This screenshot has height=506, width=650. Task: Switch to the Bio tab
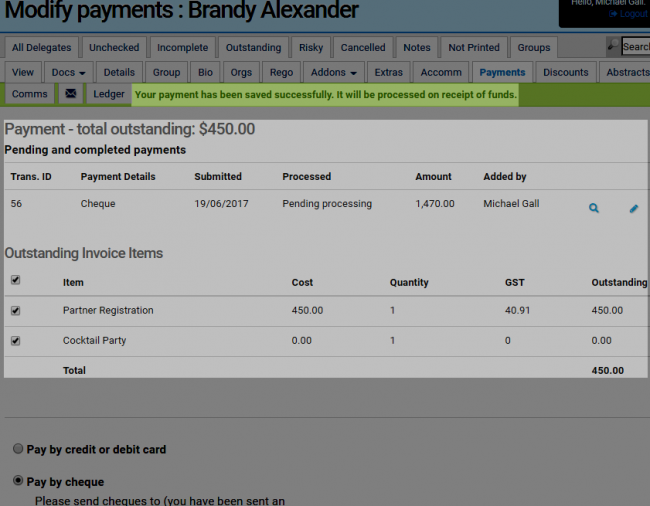(x=205, y=73)
